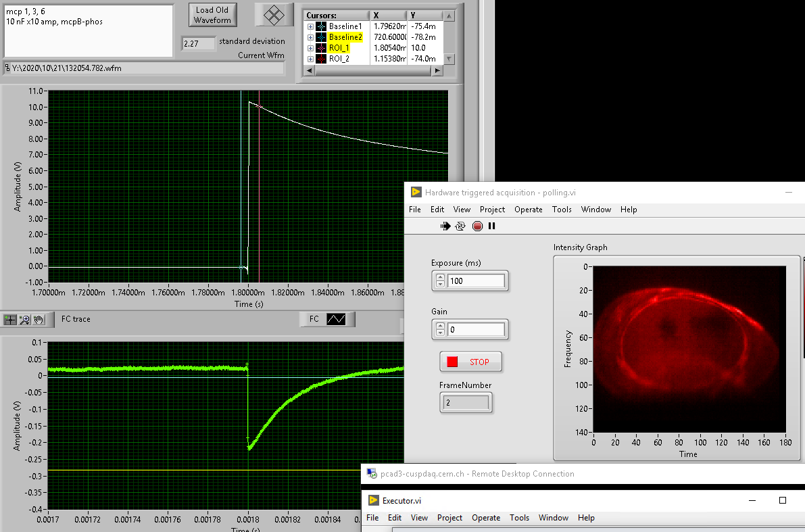Open the Operate menu in polling.vi
Screen dimensions: 805x532
[528, 210]
